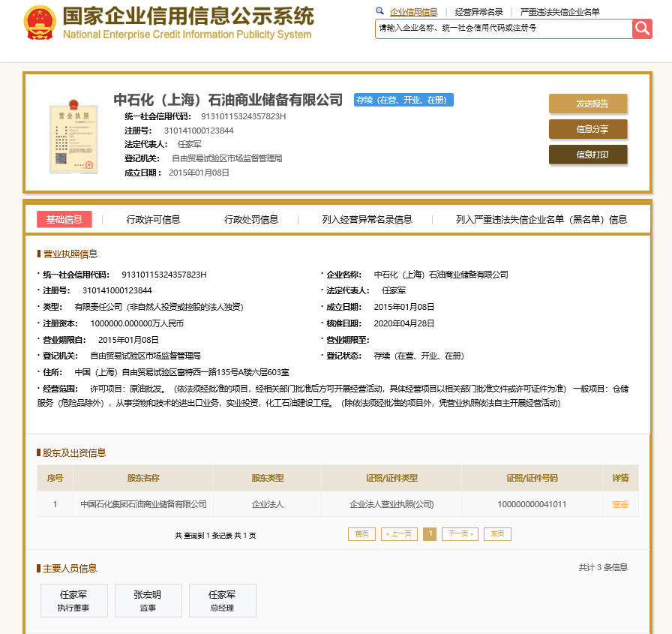Image resolution: width=672 pixels, height=634 pixels.
Task: Click the 信息打印 button
Action: pos(588,155)
